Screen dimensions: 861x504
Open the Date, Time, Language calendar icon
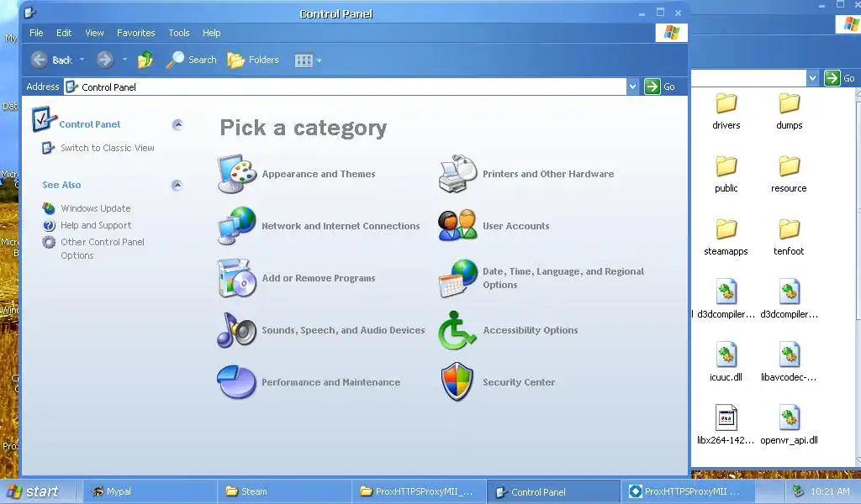[x=458, y=278]
